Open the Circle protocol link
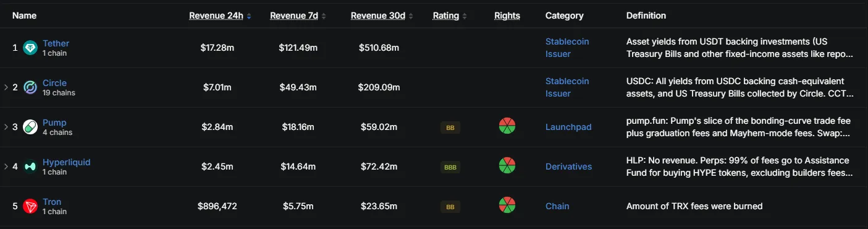The image size is (868, 229). [x=54, y=83]
